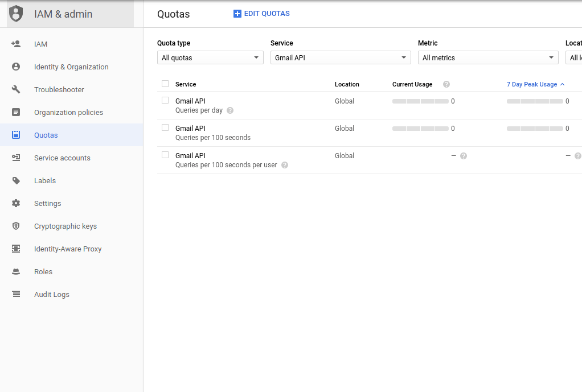Click the Service accounts icon

16,158
